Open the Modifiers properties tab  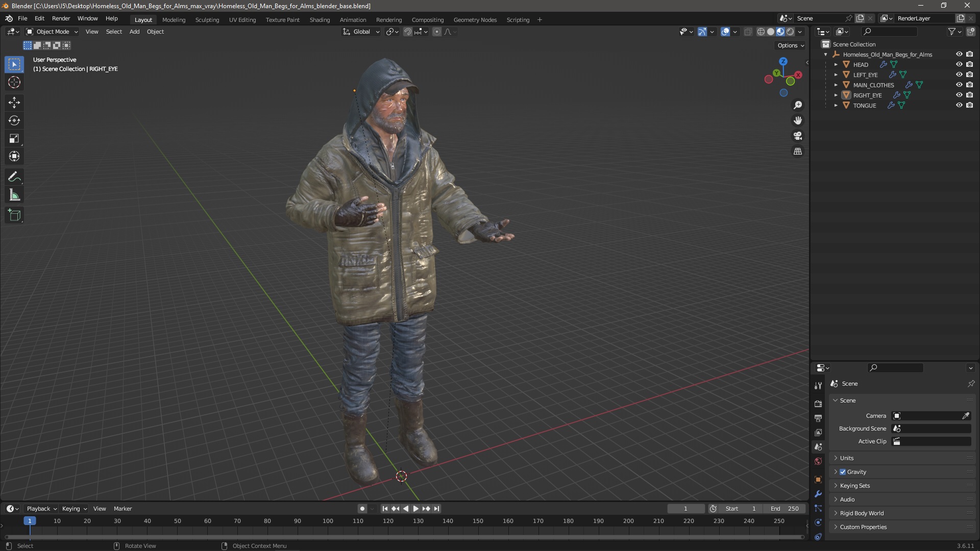pos(818,494)
